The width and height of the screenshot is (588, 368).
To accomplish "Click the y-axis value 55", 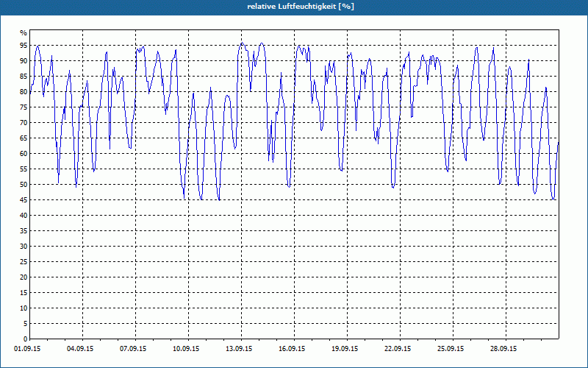I will (x=24, y=169).
